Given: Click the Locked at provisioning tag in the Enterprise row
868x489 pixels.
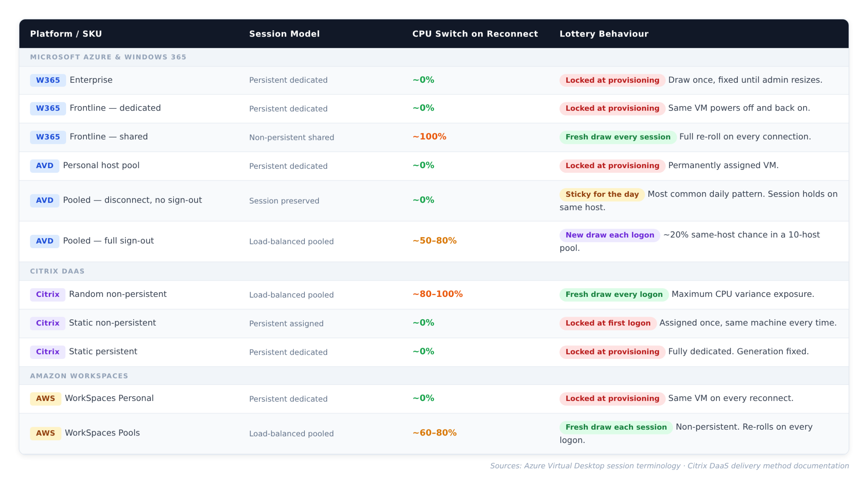Looking at the screenshot, I should pos(612,80).
